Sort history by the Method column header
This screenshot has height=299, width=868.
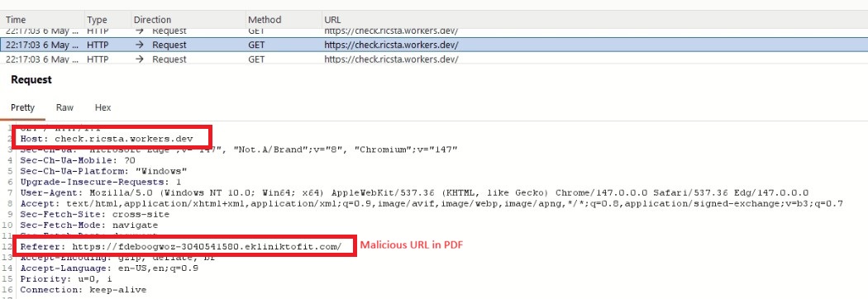tap(265, 19)
